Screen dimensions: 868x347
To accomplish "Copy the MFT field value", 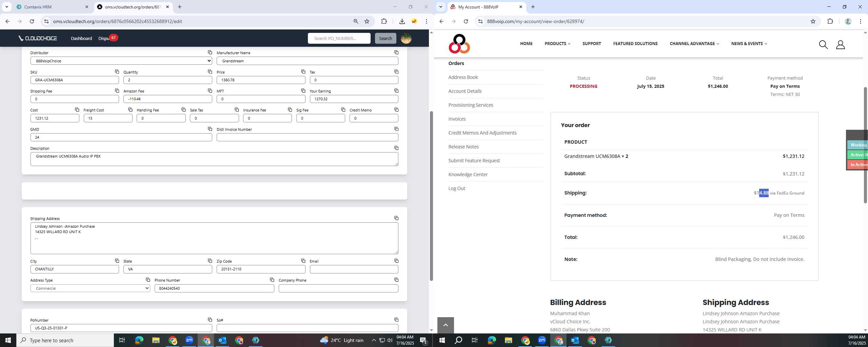I will coord(303,91).
